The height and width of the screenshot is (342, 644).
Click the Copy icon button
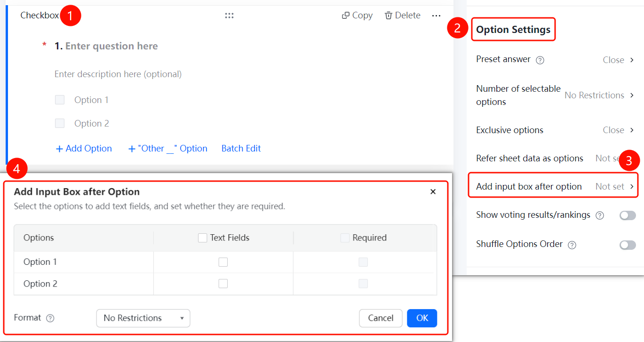coord(345,16)
